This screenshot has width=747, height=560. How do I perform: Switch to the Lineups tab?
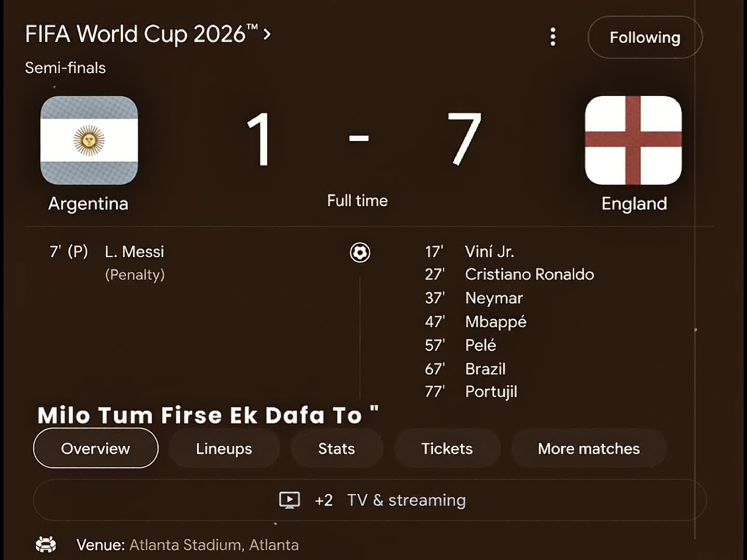[224, 448]
